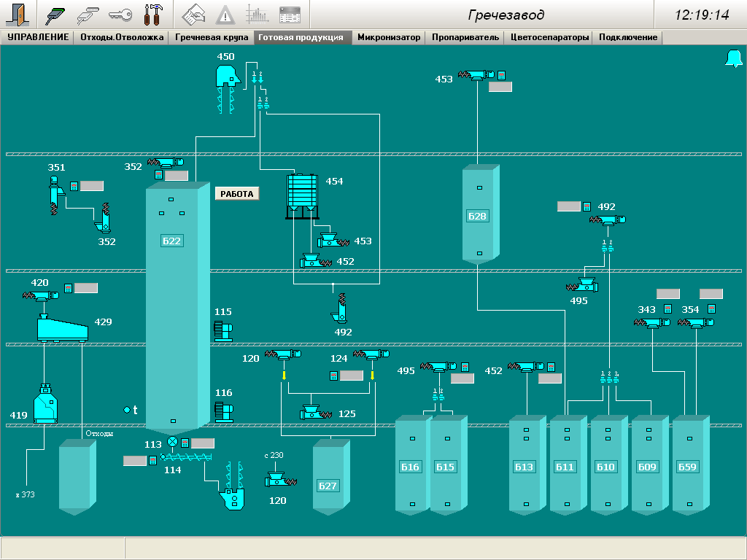Open the trend chart icon
Viewport: 747px width, 560px height.
pos(257,15)
